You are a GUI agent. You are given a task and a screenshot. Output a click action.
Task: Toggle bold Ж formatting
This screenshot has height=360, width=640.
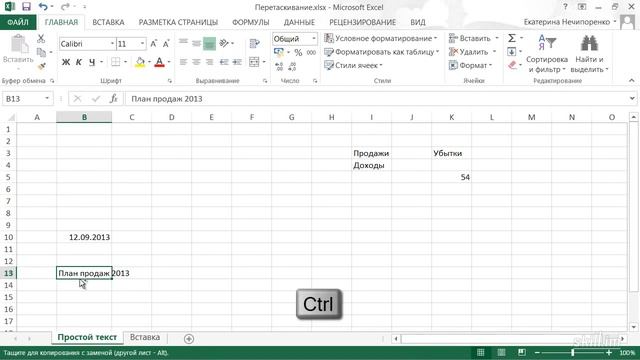click(x=66, y=62)
